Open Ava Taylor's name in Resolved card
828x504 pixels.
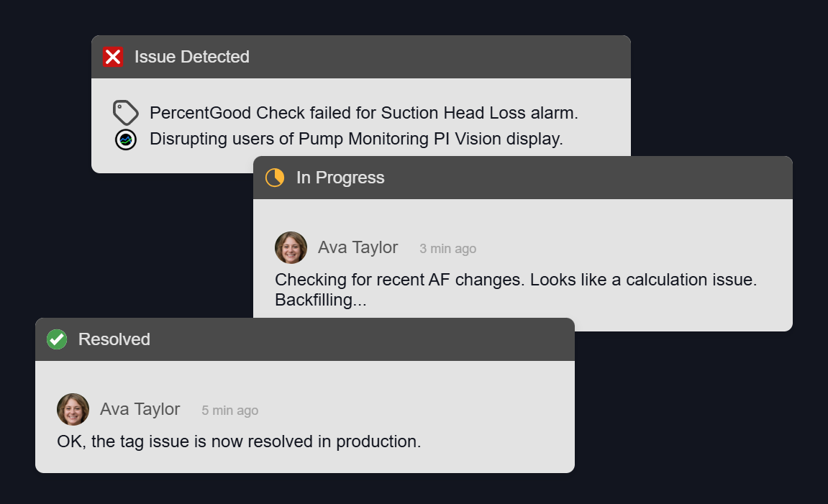[x=140, y=410]
